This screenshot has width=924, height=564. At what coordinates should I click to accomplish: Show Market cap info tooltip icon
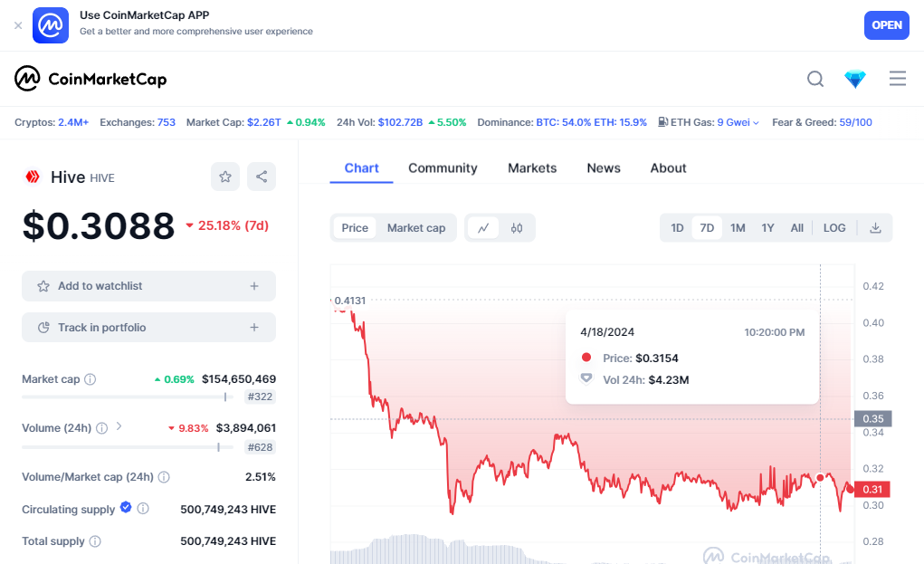[x=90, y=379]
